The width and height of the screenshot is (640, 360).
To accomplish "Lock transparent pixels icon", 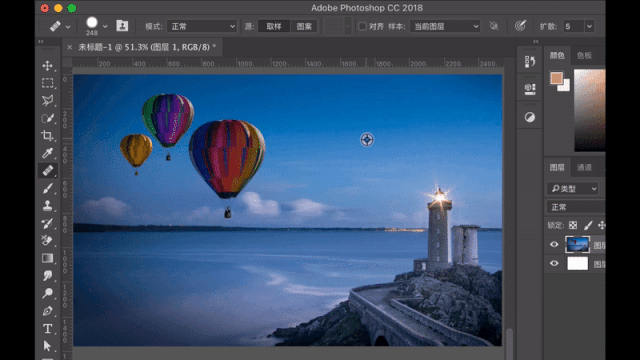I will pos(573,225).
